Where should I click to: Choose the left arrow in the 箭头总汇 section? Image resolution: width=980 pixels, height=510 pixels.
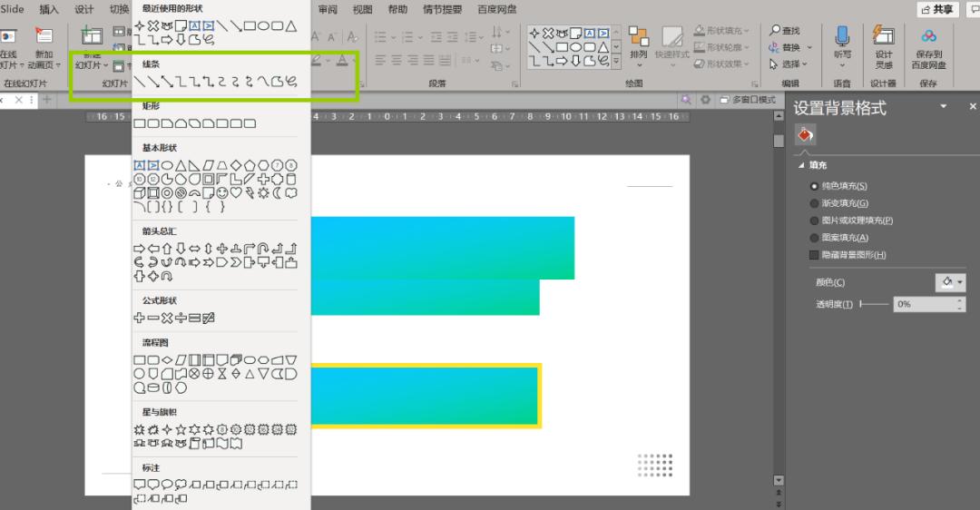(x=153, y=248)
